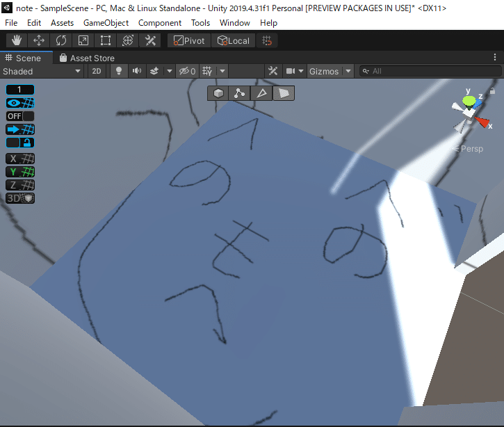The width and height of the screenshot is (504, 427).
Task: Select ProBuilder edge selection mode
Action: point(261,93)
